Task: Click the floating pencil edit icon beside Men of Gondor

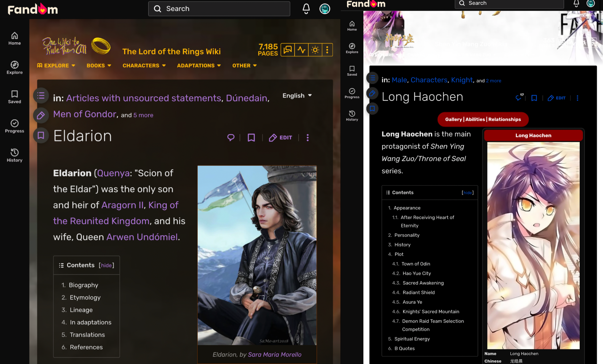Action: 41,116
